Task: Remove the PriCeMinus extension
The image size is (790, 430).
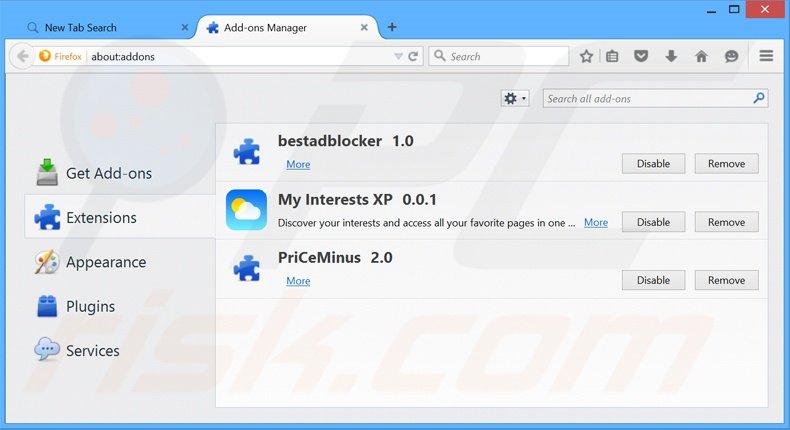Action: 727,280
